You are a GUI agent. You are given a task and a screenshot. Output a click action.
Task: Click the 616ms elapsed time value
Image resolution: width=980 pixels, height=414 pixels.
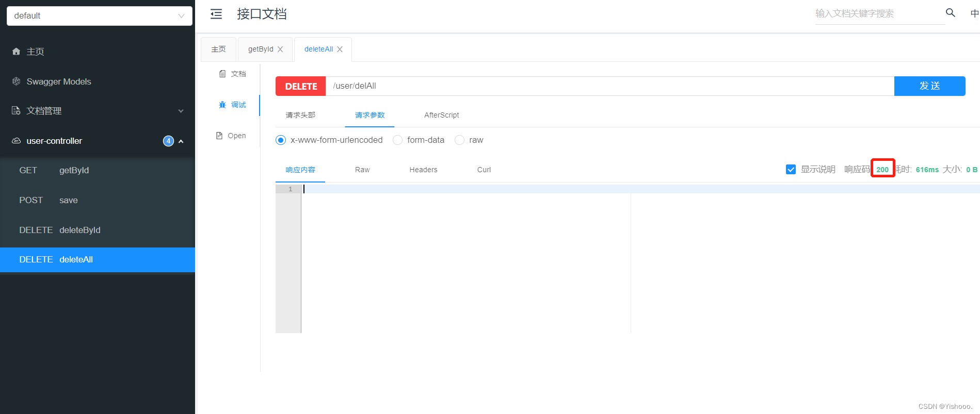click(x=927, y=170)
